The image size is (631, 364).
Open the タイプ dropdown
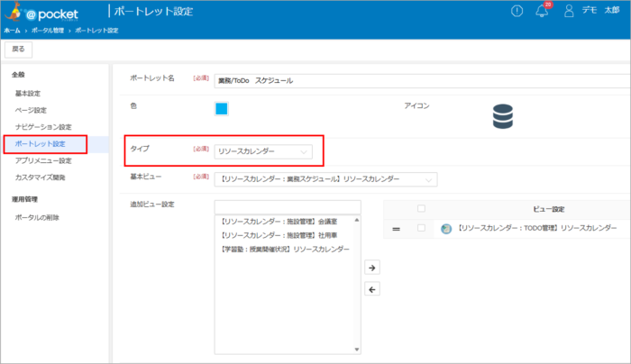coord(263,151)
